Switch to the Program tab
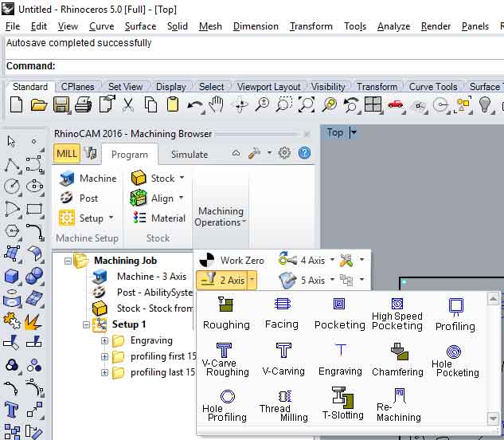504x440 pixels. 130,155
